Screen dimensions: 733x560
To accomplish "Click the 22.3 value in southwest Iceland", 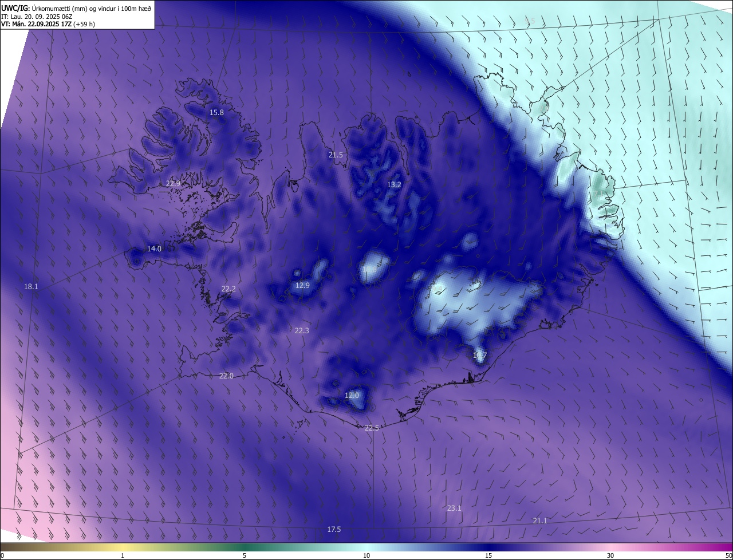I will 302,331.
